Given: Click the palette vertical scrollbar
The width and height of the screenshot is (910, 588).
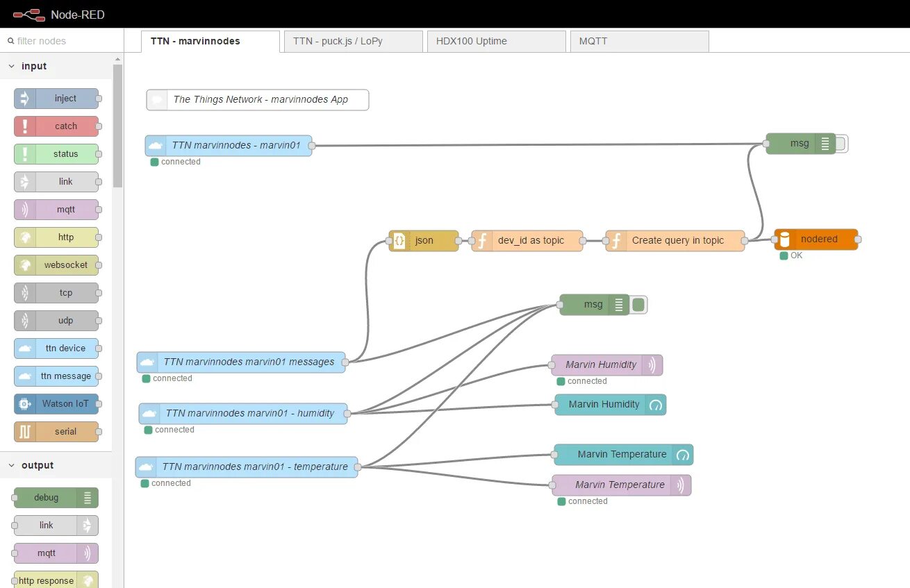Looking at the screenshot, I should tap(118, 125).
